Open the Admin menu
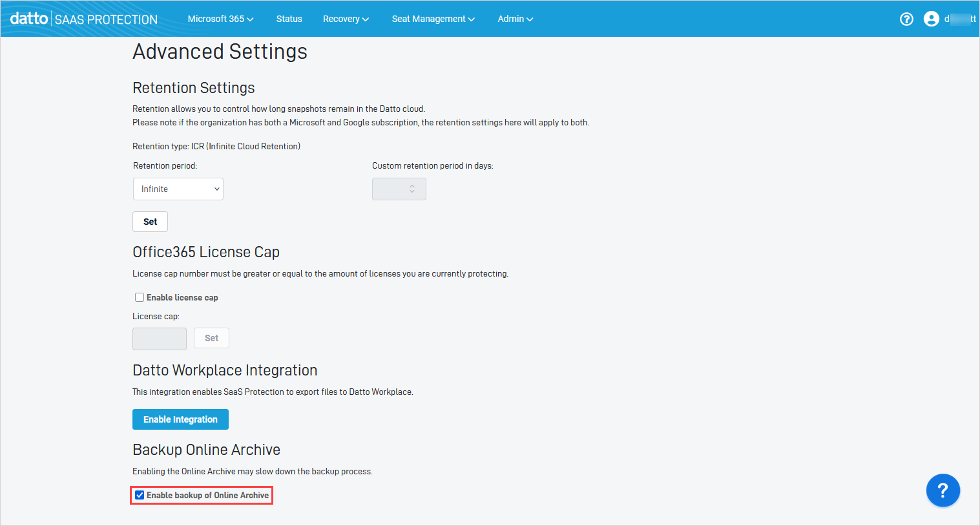980x526 pixels. coord(515,19)
